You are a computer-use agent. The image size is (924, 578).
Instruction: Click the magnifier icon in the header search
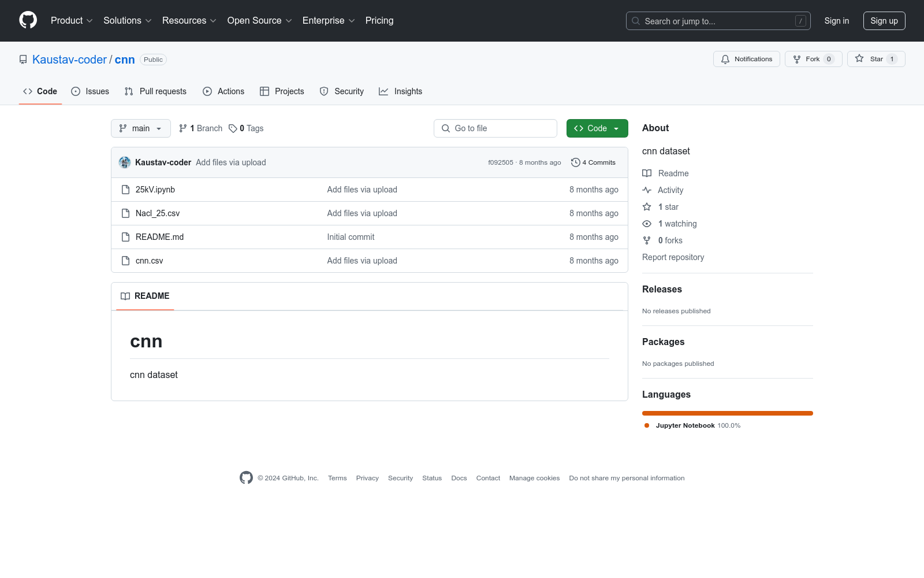[x=636, y=21]
